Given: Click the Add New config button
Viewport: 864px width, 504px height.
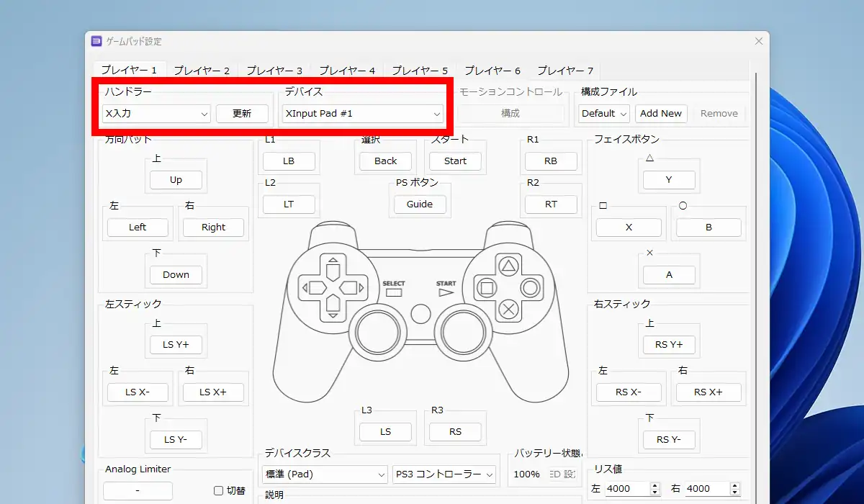Looking at the screenshot, I should coord(660,114).
